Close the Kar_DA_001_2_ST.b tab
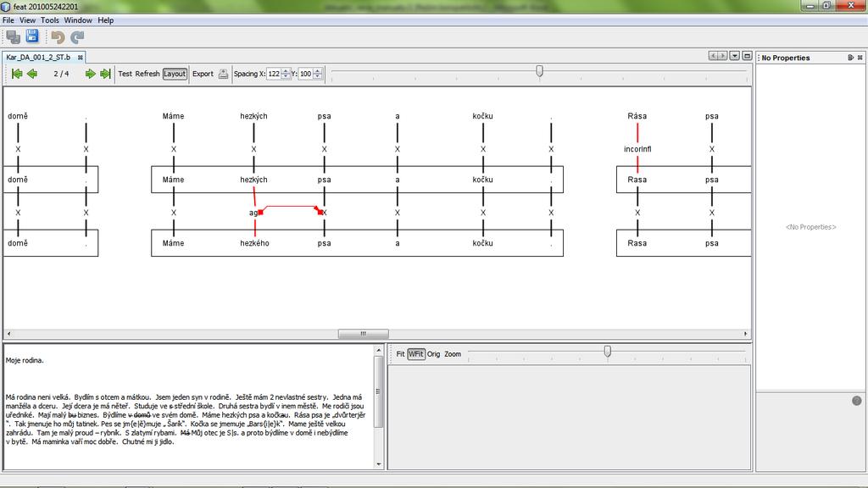868x488 pixels. pyautogui.click(x=81, y=57)
